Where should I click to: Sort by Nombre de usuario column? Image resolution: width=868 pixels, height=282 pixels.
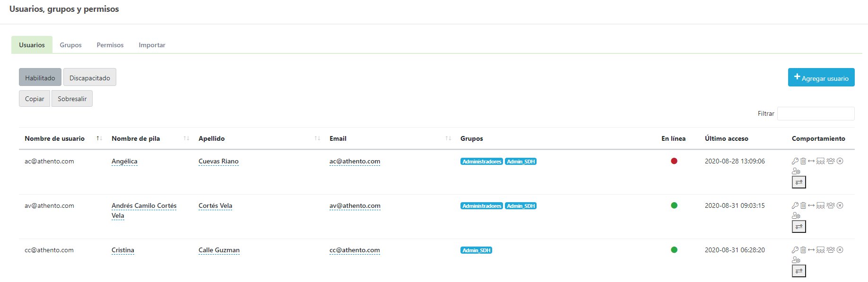[x=55, y=138]
